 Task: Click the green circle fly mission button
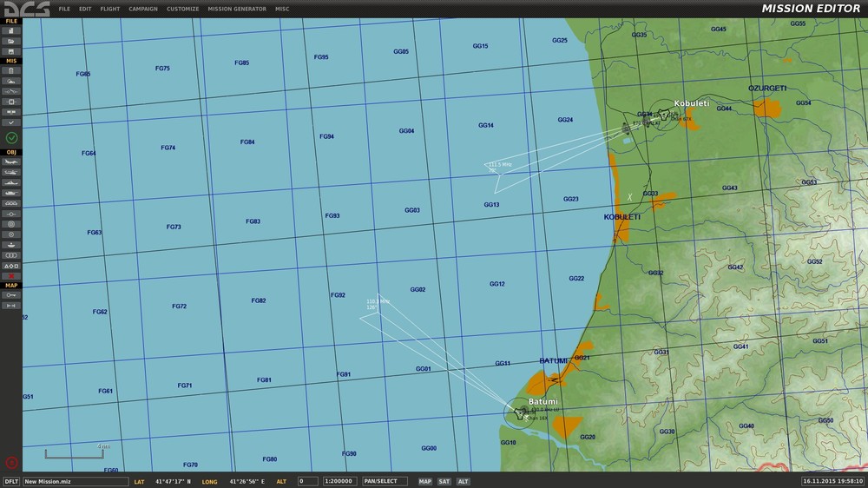pos(11,137)
